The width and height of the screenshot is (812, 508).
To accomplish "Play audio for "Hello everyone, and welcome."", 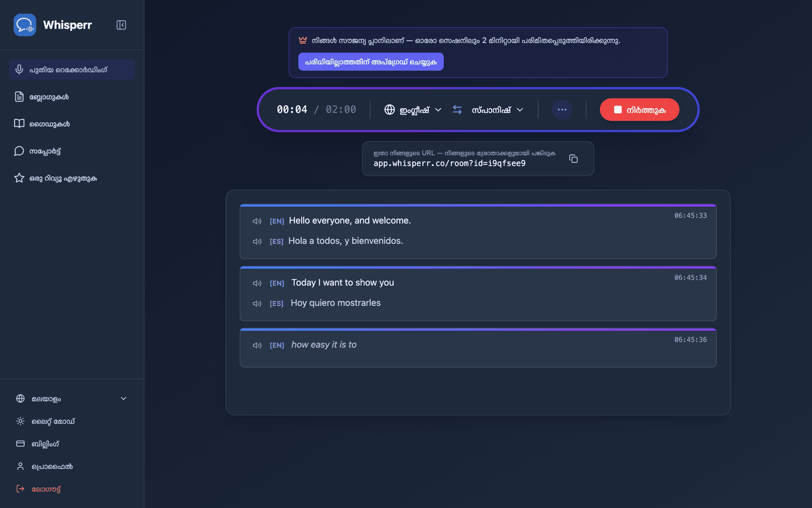I will (x=257, y=221).
